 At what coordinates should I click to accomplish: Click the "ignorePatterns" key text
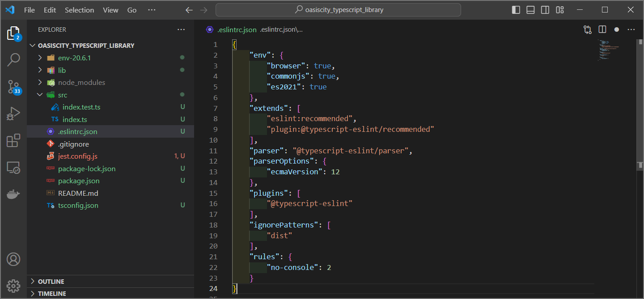(x=284, y=225)
